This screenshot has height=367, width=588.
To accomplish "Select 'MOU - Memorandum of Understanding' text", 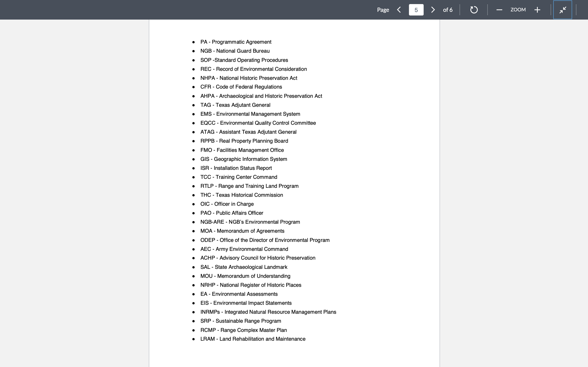I will 245,276.
